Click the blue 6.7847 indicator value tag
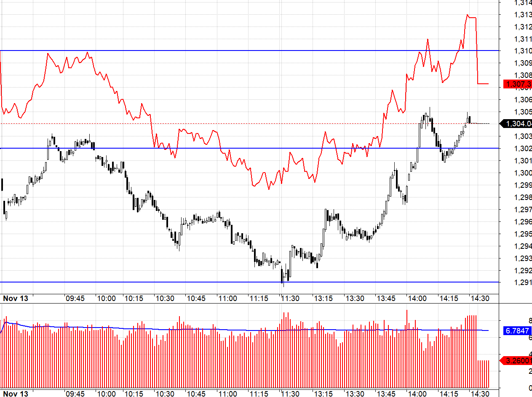Screen dimensions: 532x397 point(518,331)
